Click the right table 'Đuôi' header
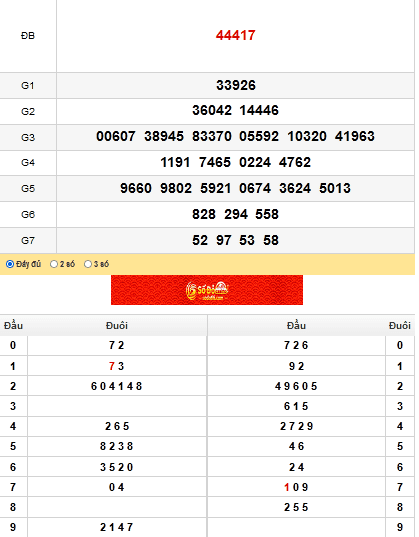 [400, 325]
